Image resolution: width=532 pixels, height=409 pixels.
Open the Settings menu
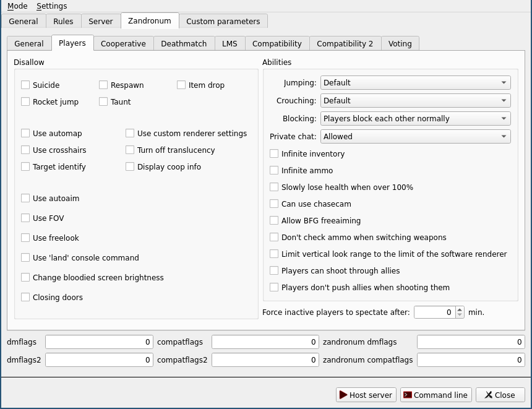coord(51,6)
